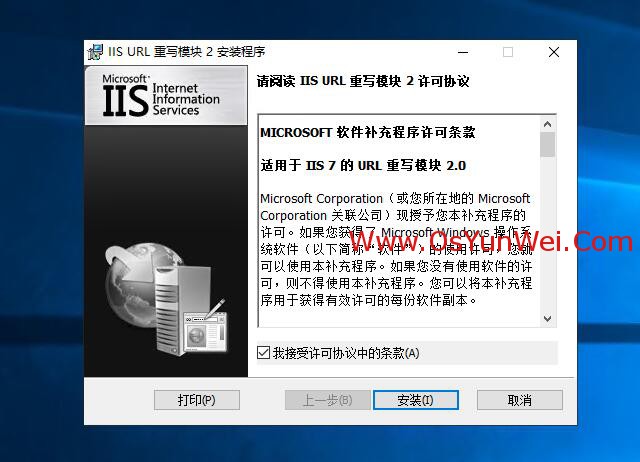Click the small webpage-with-pencil graphic

[x=206, y=327]
